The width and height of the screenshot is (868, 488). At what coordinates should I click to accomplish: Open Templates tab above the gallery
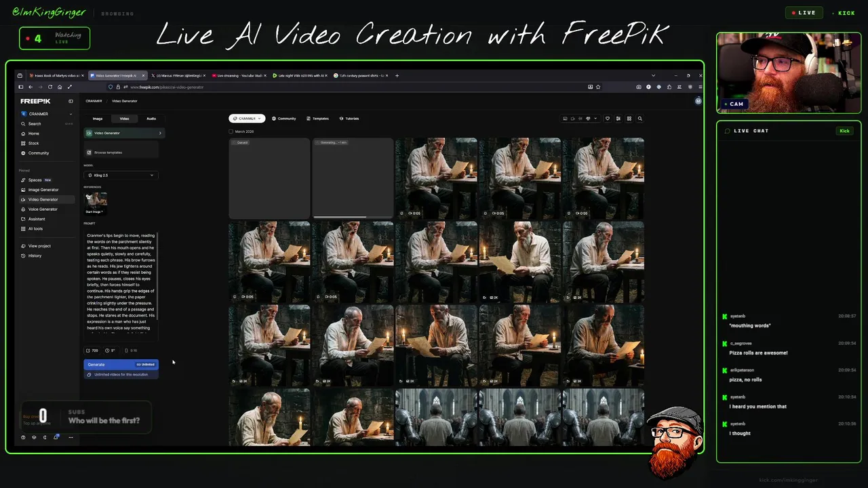tap(317, 119)
